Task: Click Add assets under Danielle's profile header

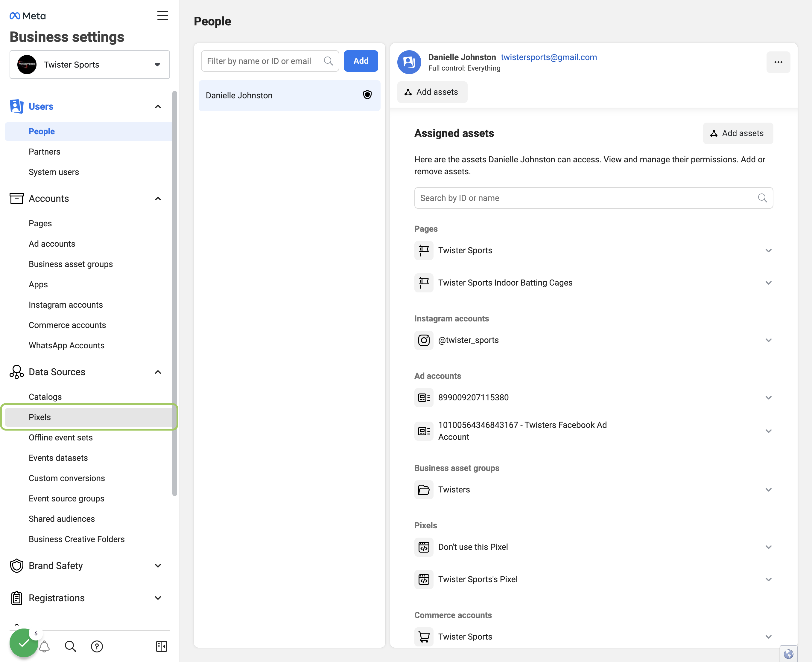Action: click(432, 92)
